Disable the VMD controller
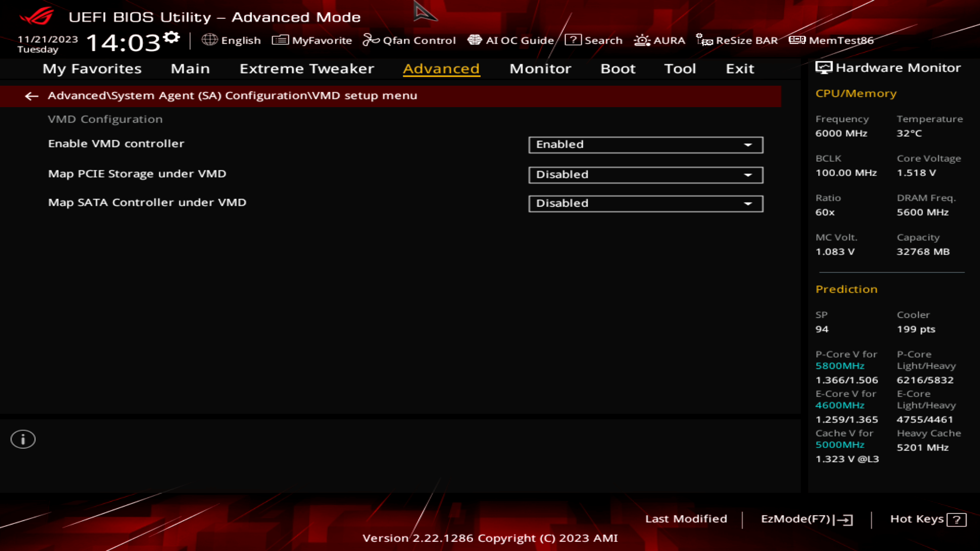The width and height of the screenshot is (980, 551). click(x=646, y=144)
